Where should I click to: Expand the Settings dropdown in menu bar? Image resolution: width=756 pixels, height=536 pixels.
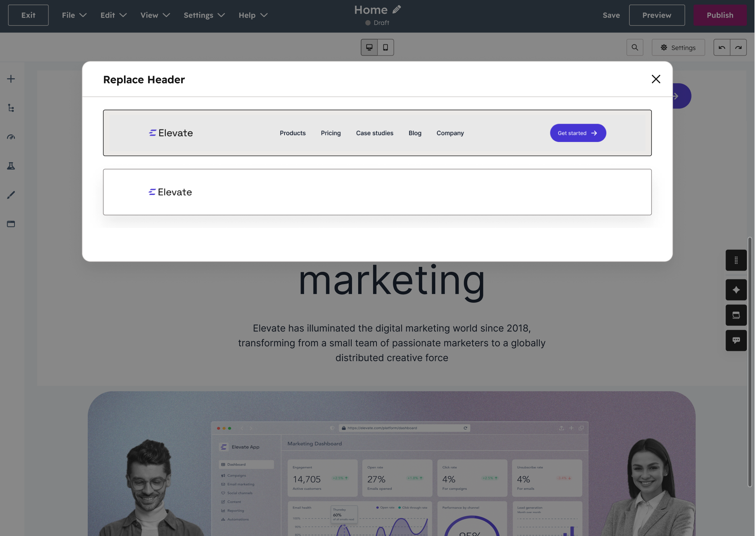[204, 15]
